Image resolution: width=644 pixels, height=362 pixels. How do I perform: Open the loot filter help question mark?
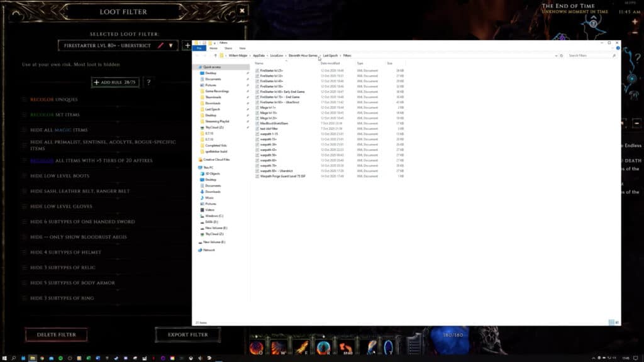pyautogui.click(x=148, y=82)
